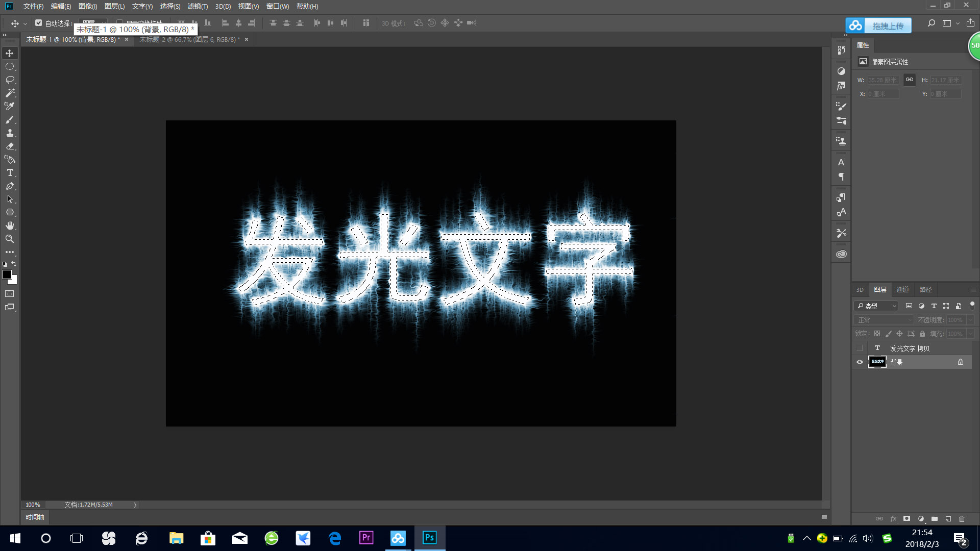Set the foreground color swatch
The height and width of the screenshot is (551, 980).
tap(8, 274)
